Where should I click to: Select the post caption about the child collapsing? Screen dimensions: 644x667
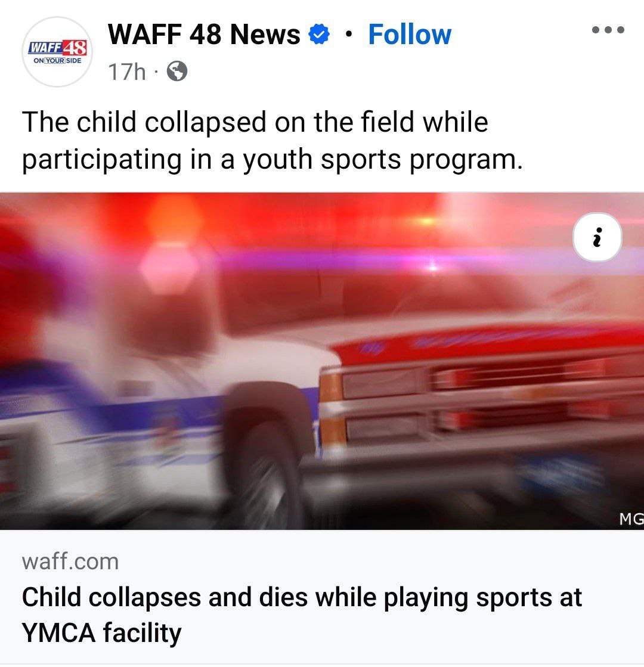273,141
